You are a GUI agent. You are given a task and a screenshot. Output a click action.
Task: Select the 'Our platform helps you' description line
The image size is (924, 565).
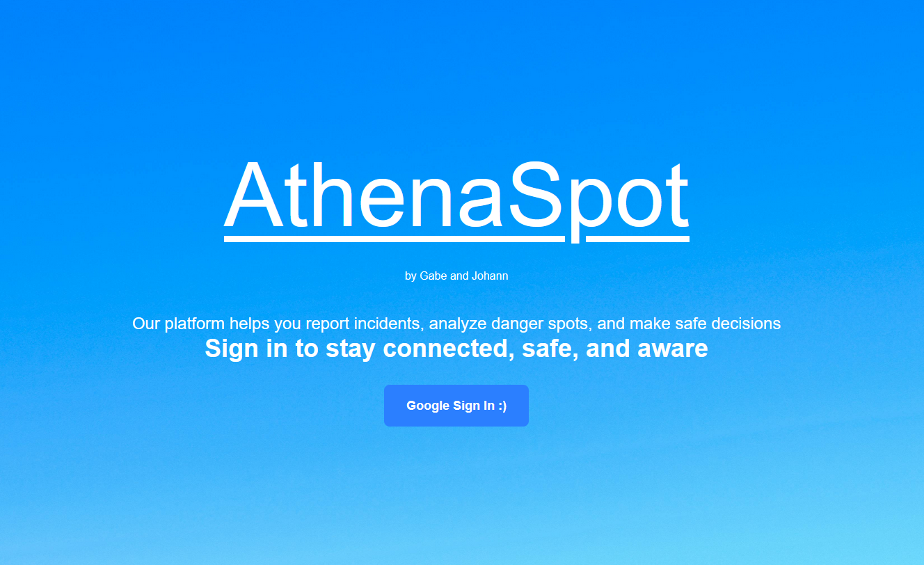[x=456, y=324]
